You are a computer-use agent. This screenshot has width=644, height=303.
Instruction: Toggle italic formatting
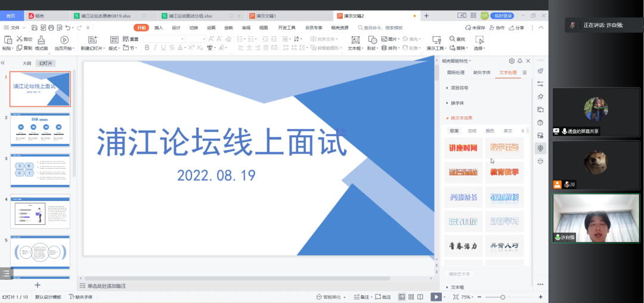click(155, 48)
